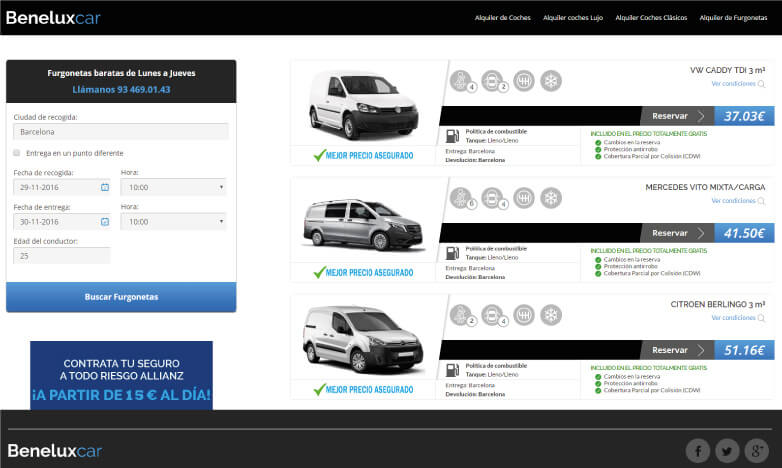Open Facebook icon in footer
This screenshot has width=782, height=468.
pos(698,451)
